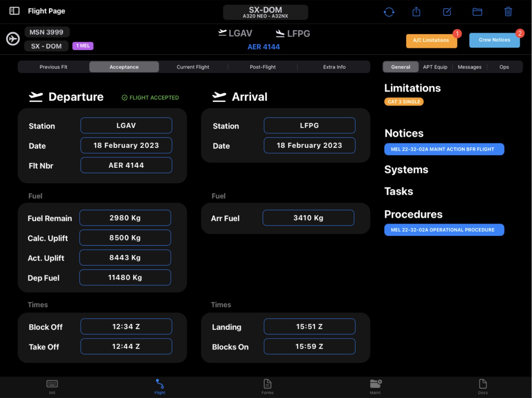Tap the trash delete icon
The width and height of the screenshot is (532, 398).
(x=508, y=12)
